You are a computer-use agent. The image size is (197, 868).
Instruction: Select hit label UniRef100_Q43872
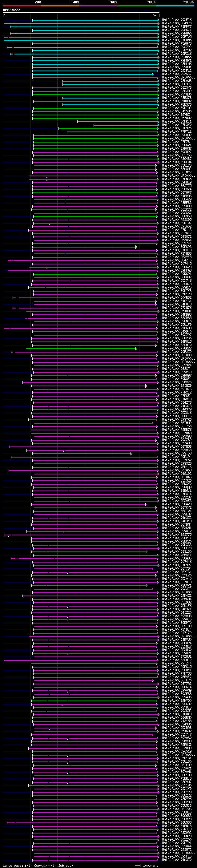(176, 236)
